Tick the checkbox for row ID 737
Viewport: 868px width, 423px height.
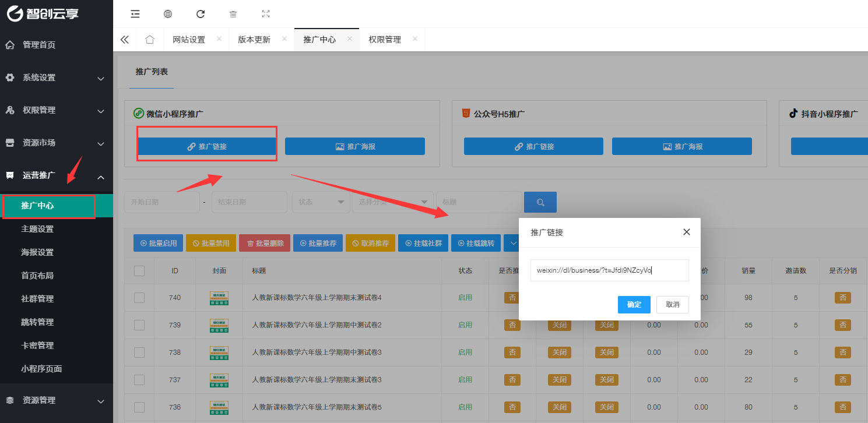(x=139, y=380)
